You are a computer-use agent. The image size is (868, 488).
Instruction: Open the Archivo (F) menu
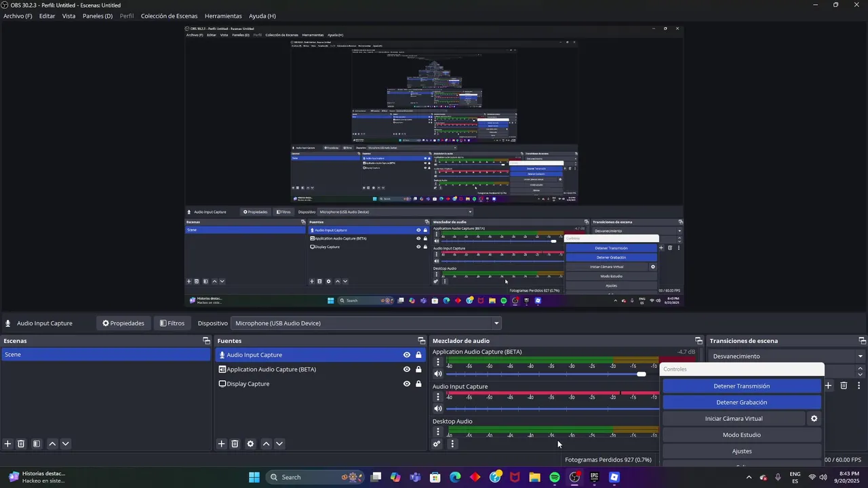18,16
